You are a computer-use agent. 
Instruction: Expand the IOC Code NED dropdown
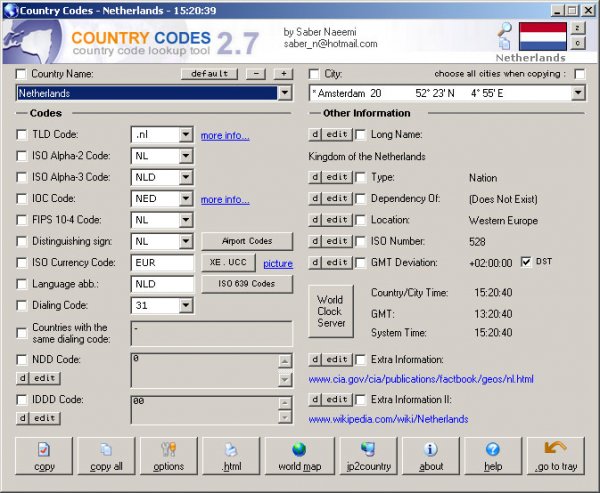tap(185, 199)
